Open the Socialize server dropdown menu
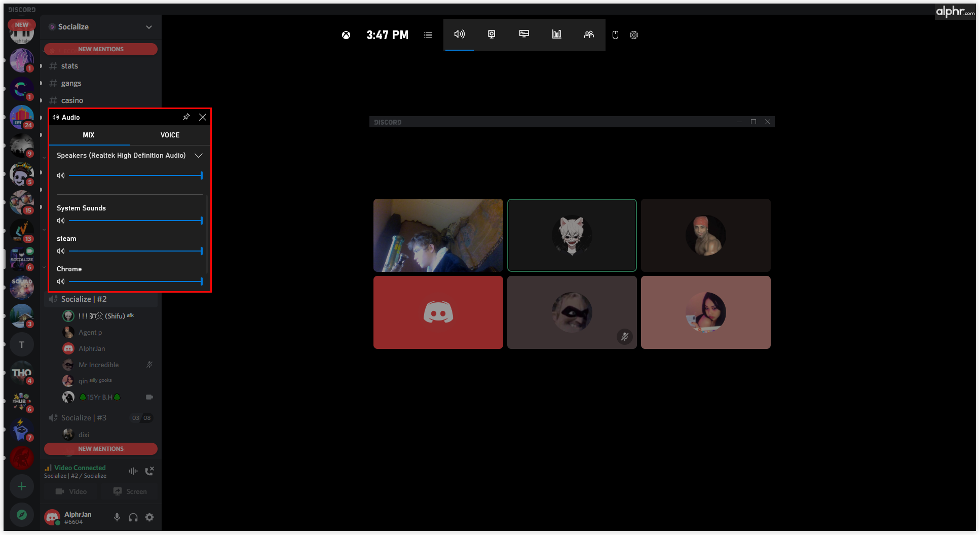980x535 pixels. (x=149, y=27)
